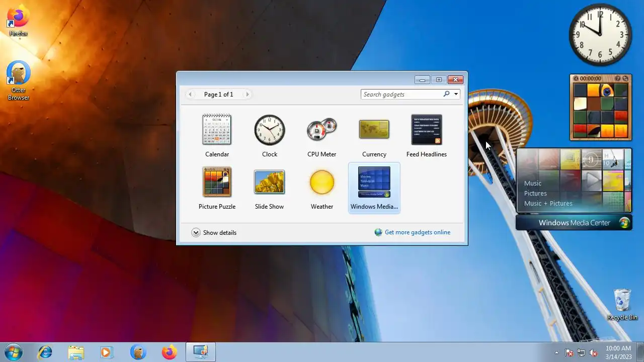The height and width of the screenshot is (362, 644).
Task: Shuffle the Picture Puzzle tiles icon
Action: [x=625, y=78]
